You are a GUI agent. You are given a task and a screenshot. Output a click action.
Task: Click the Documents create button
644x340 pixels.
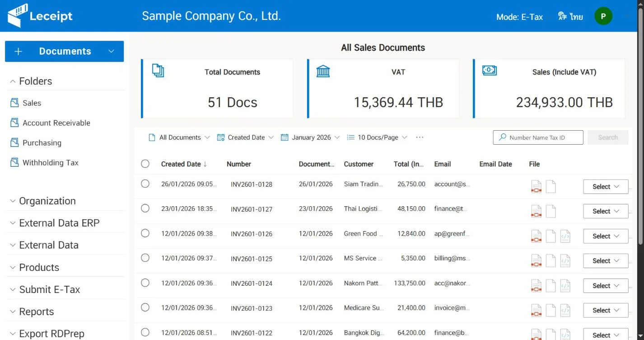pyautogui.click(x=64, y=52)
